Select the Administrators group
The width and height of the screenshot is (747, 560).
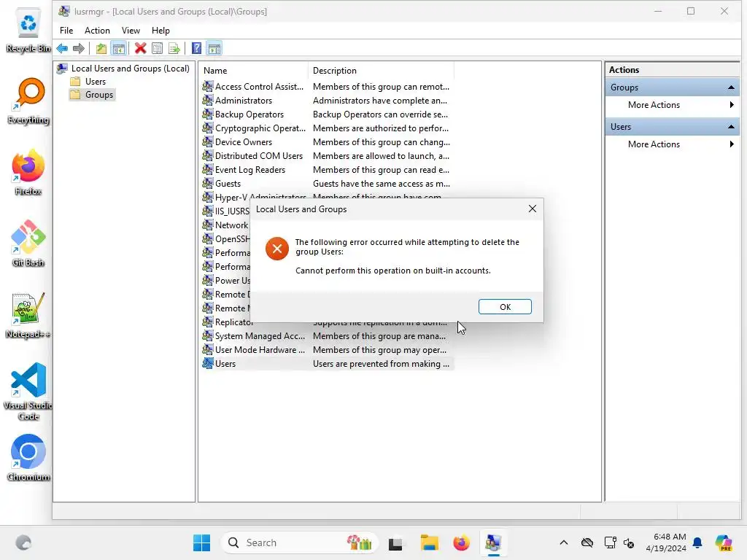(x=328, y=101)
